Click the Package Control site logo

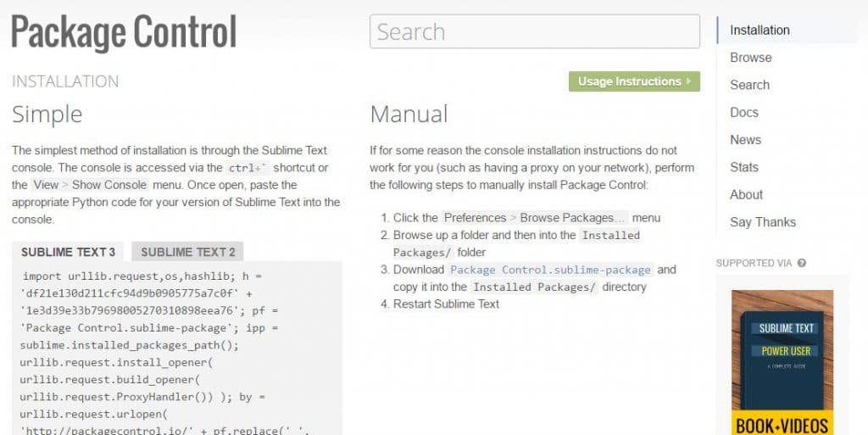click(x=124, y=32)
